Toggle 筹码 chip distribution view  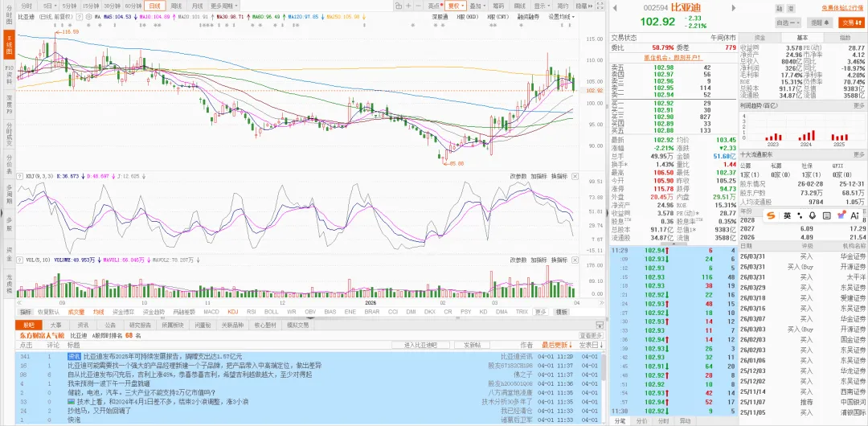[497, 6]
